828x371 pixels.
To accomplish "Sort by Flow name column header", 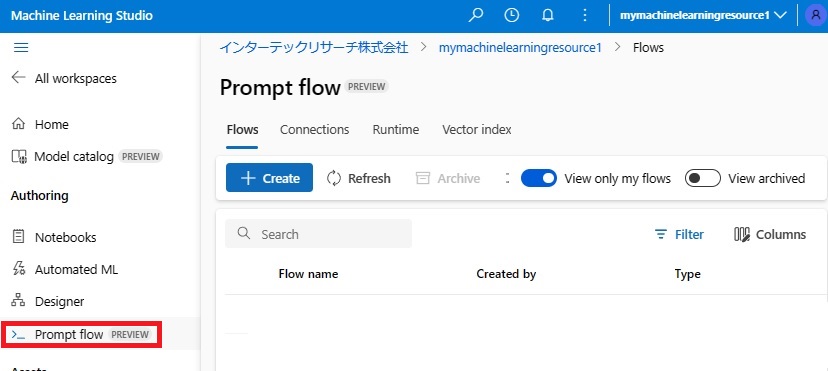I will point(308,274).
